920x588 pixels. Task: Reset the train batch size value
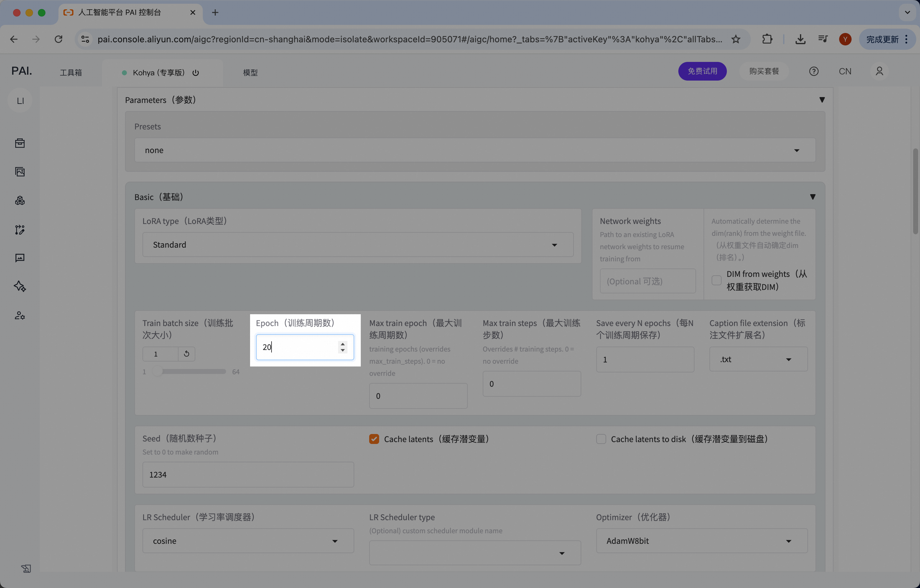186,354
